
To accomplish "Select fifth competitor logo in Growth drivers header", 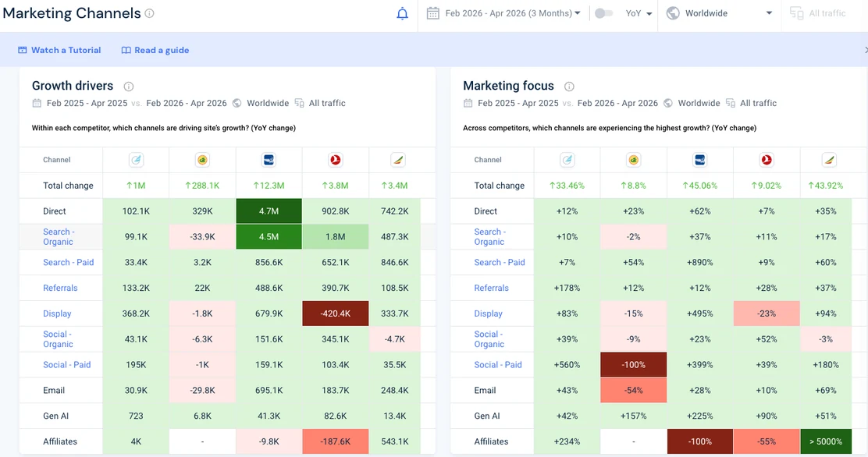I will [397, 160].
